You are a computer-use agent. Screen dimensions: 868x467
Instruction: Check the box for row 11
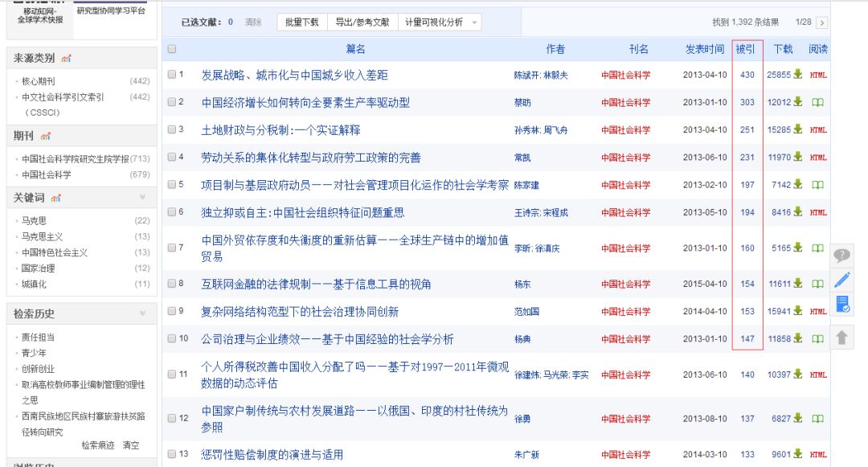172,374
